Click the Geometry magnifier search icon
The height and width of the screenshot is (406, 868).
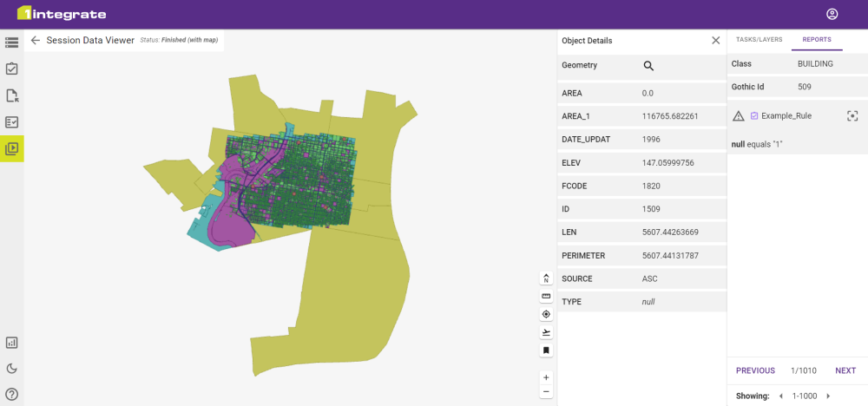648,66
